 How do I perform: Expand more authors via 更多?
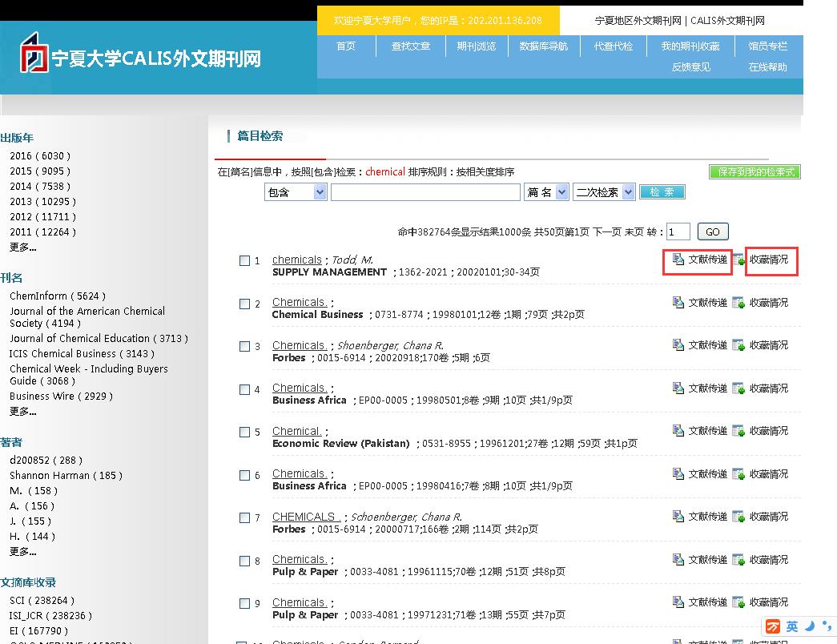click(23, 551)
